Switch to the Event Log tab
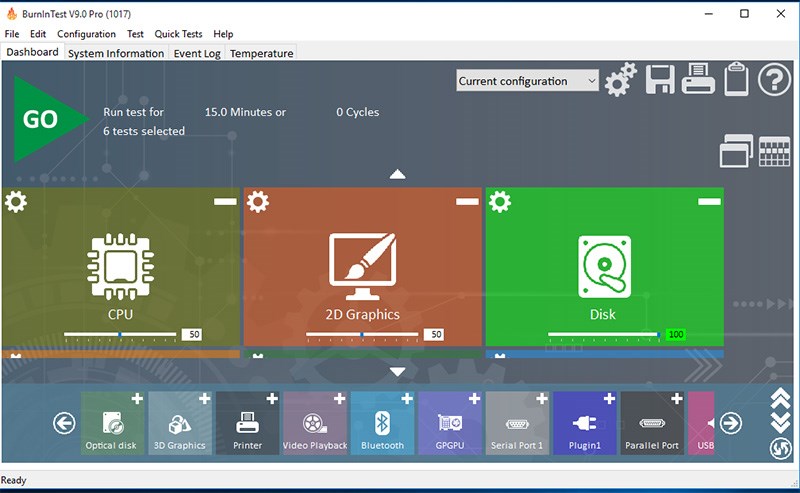 [197, 53]
